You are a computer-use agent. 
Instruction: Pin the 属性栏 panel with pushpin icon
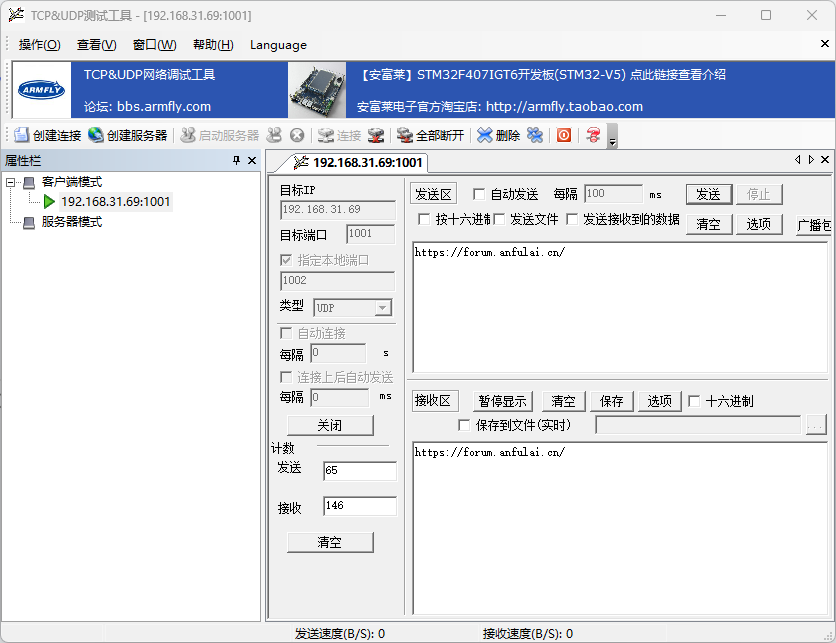(x=237, y=161)
